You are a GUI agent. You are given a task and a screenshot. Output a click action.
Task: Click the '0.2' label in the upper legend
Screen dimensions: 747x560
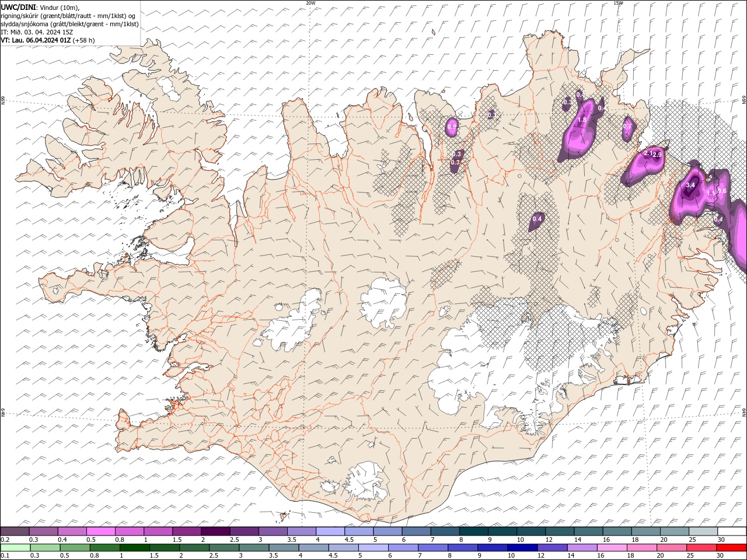pyautogui.click(x=4, y=540)
